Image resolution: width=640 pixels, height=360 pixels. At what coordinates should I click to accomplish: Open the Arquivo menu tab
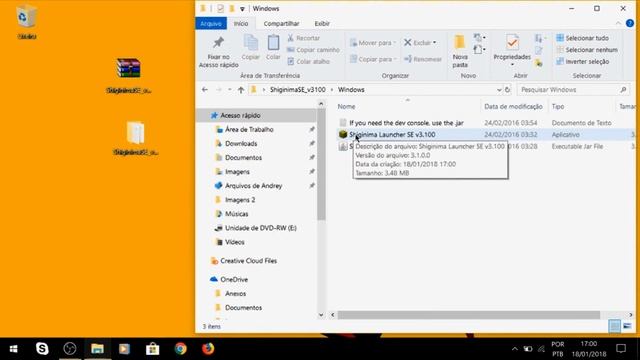[x=211, y=24]
